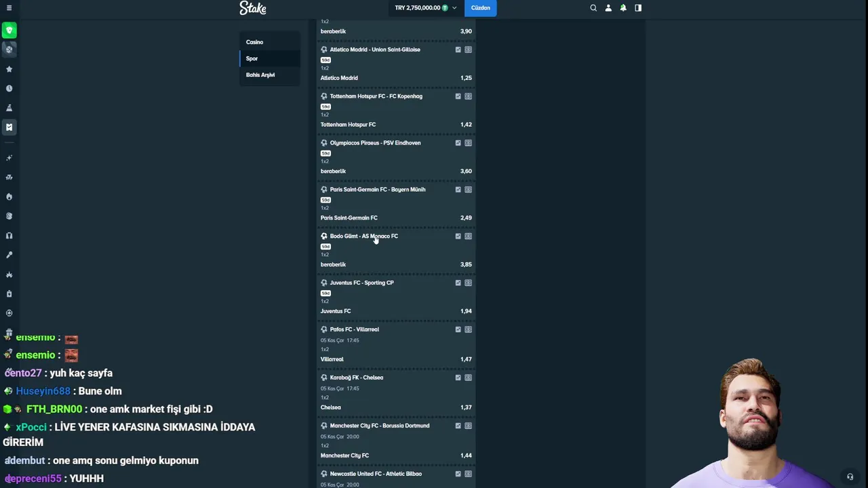
Task: Open the cone-shaped Challenges sidebar icon
Action: 9,108
